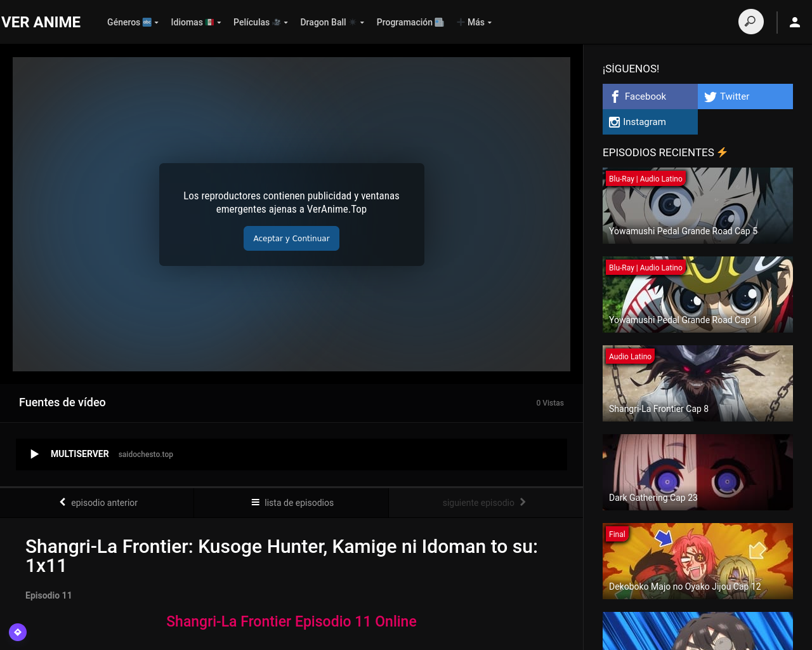Go to siguiente episodio
Viewport: 812px width, 650px height.
tap(486, 503)
